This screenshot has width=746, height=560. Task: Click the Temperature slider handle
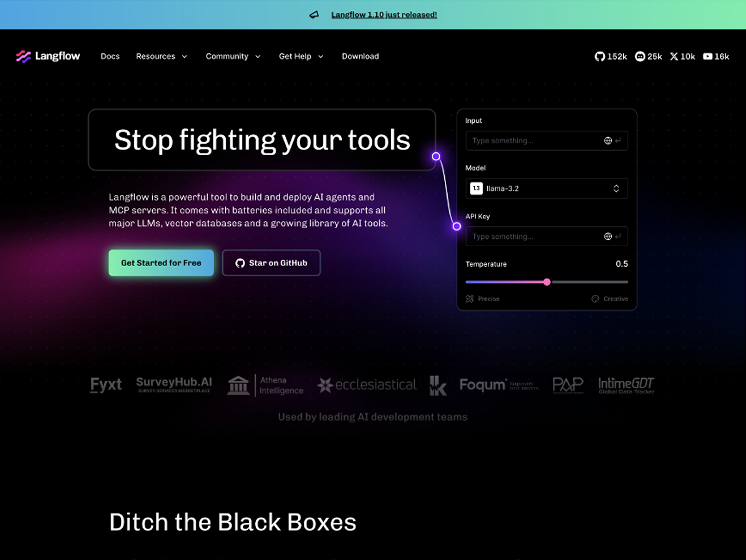tap(547, 282)
